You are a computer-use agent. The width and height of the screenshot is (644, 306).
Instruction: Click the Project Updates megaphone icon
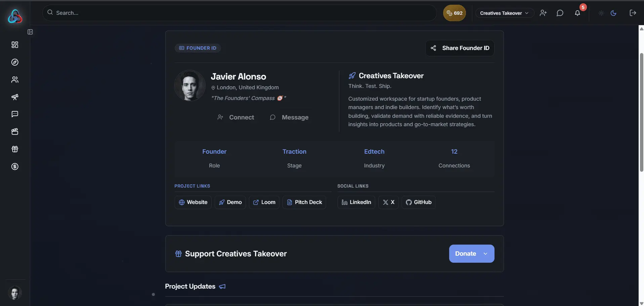[222, 287]
